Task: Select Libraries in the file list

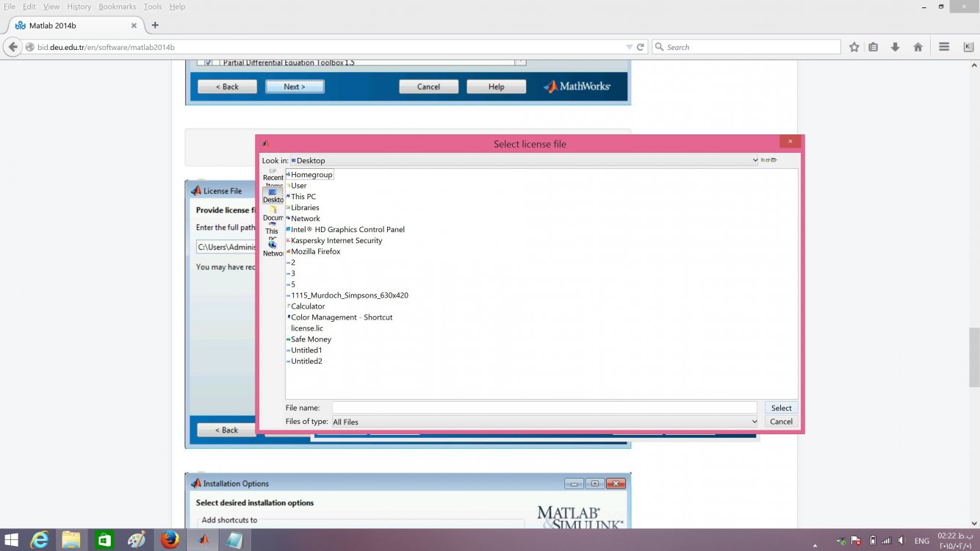Action: (303, 208)
